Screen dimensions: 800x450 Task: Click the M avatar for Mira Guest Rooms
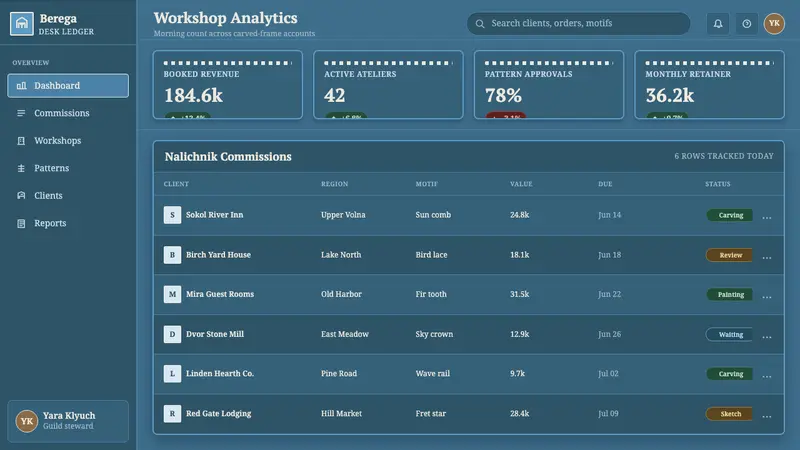click(x=172, y=294)
